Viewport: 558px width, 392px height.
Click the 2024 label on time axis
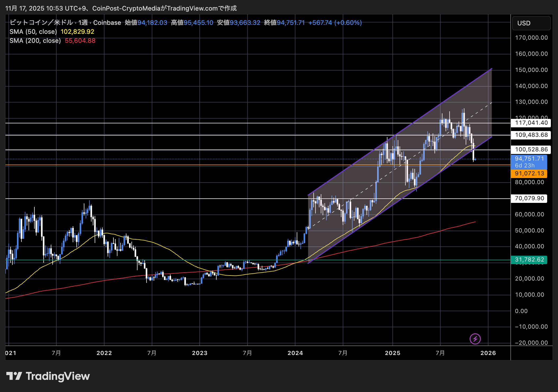pos(295,353)
